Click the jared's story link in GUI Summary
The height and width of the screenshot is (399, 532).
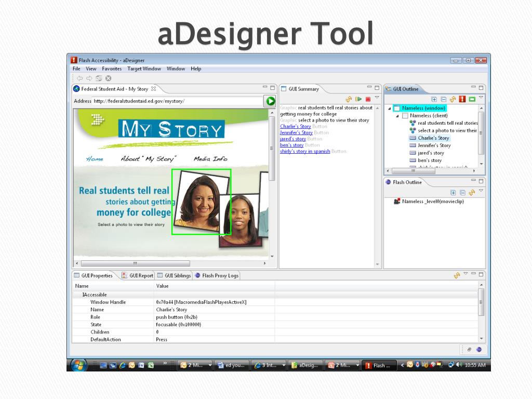[293, 139]
